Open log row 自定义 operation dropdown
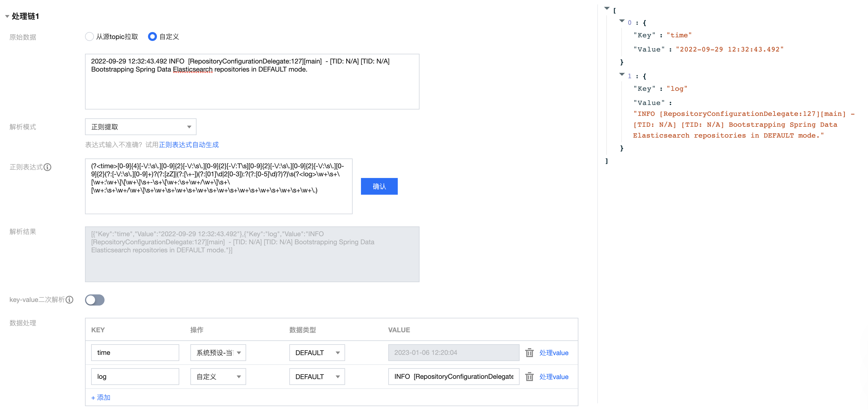 [x=218, y=376]
